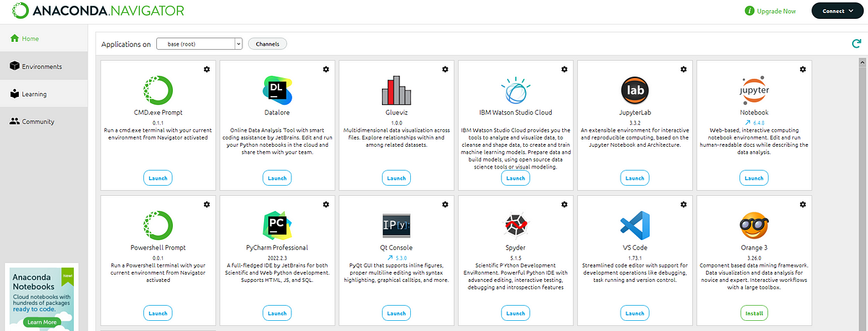The height and width of the screenshot is (331, 868).
Task: Click the Upgrade Now link
Action: click(776, 12)
